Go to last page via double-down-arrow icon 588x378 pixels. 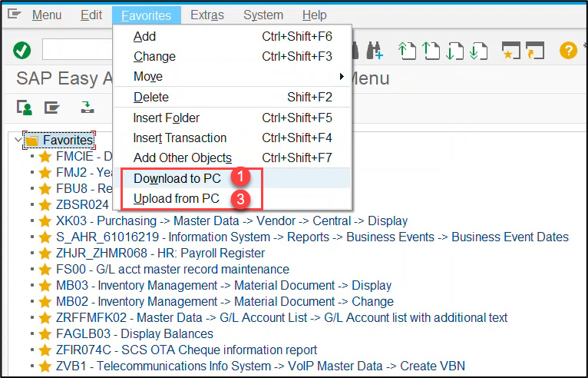[x=478, y=51]
